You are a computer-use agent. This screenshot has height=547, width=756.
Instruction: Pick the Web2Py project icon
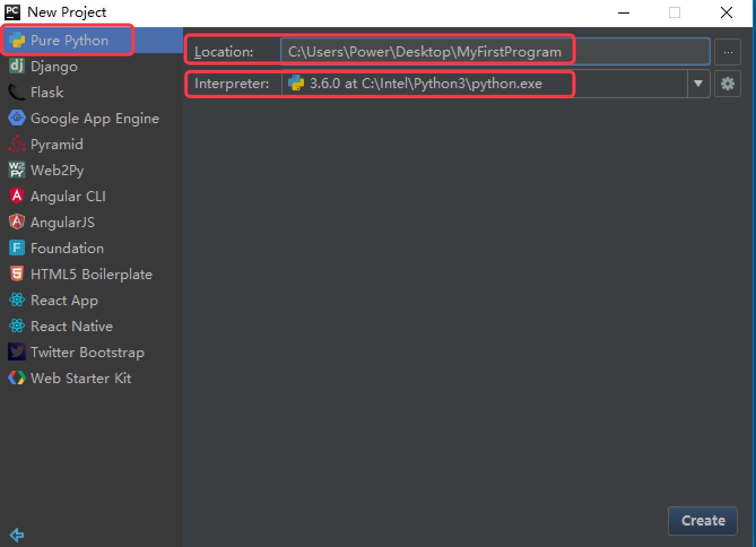pyautogui.click(x=17, y=170)
